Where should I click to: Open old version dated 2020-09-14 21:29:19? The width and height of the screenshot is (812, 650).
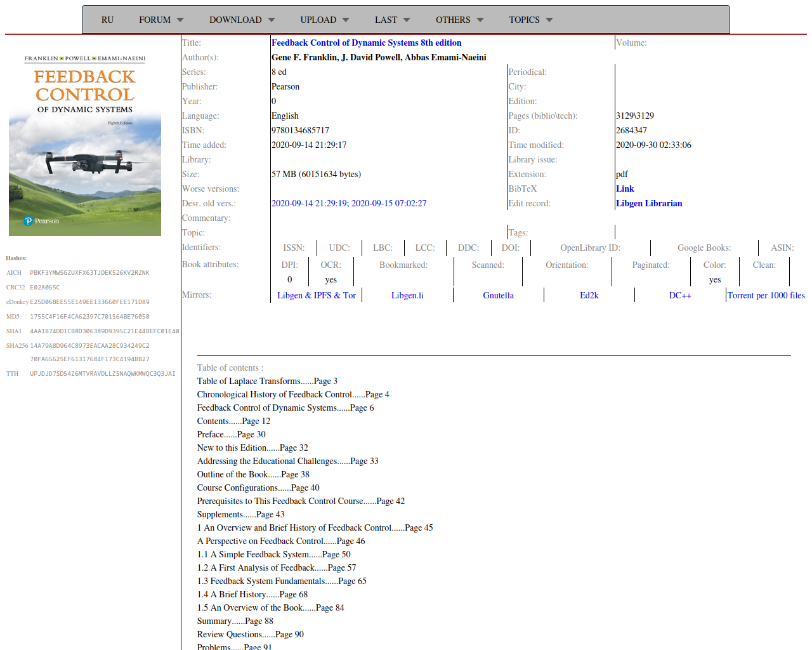coord(310,203)
